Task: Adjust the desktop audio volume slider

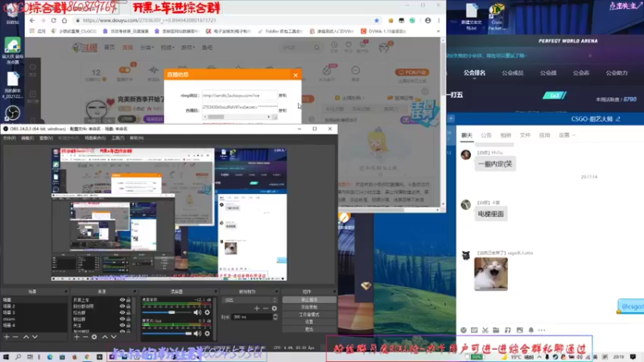Action: pyautogui.click(x=168, y=312)
